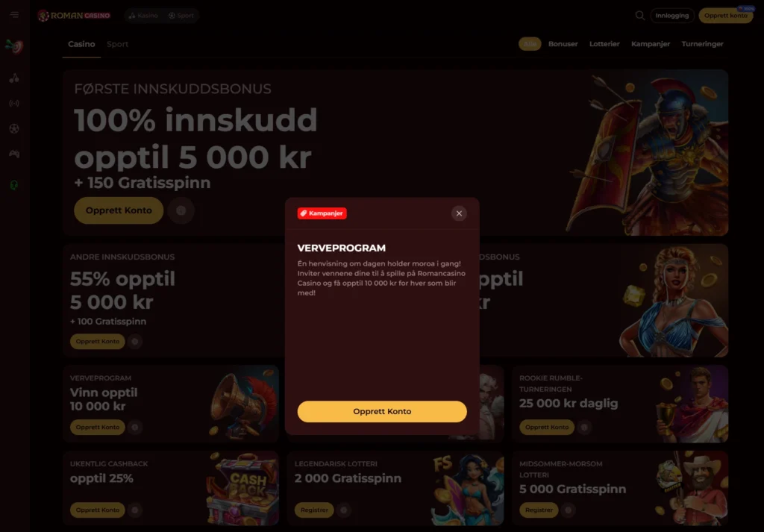Image resolution: width=764 pixels, height=532 pixels.
Task: Toggle the Kasino mode pill in header
Action: tap(143, 16)
